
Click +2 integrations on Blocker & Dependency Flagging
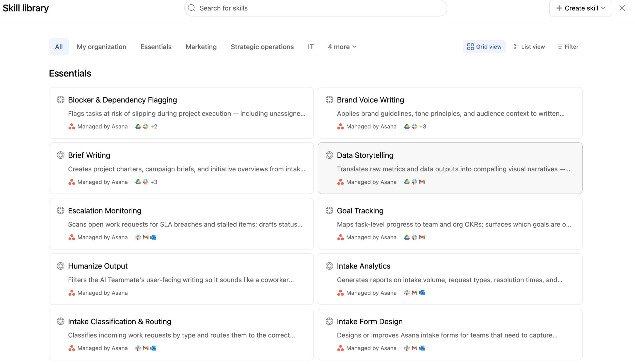[154, 126]
